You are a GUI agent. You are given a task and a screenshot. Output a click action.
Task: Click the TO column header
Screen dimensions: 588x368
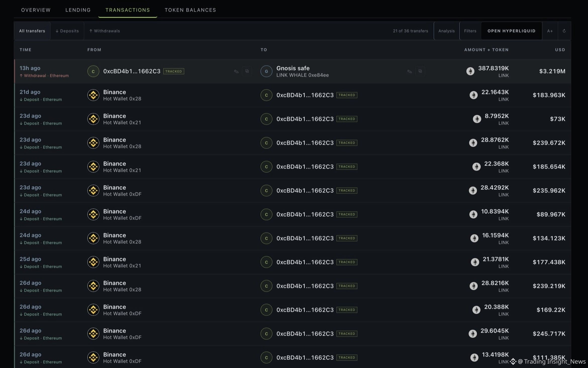(264, 50)
